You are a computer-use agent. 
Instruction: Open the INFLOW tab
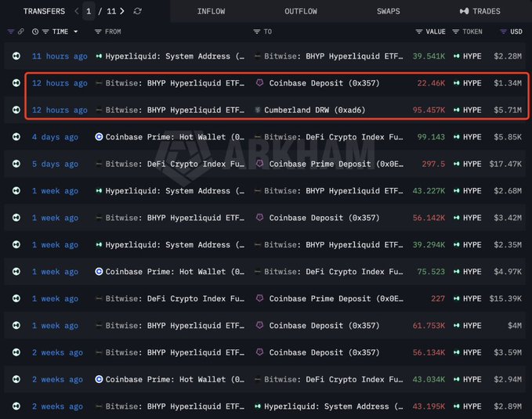tap(211, 11)
